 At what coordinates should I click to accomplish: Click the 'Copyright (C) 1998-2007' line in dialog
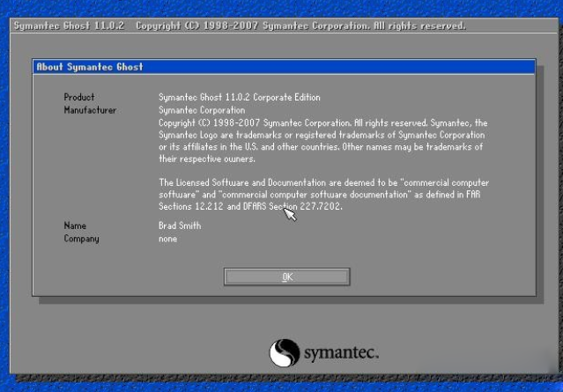point(322,123)
